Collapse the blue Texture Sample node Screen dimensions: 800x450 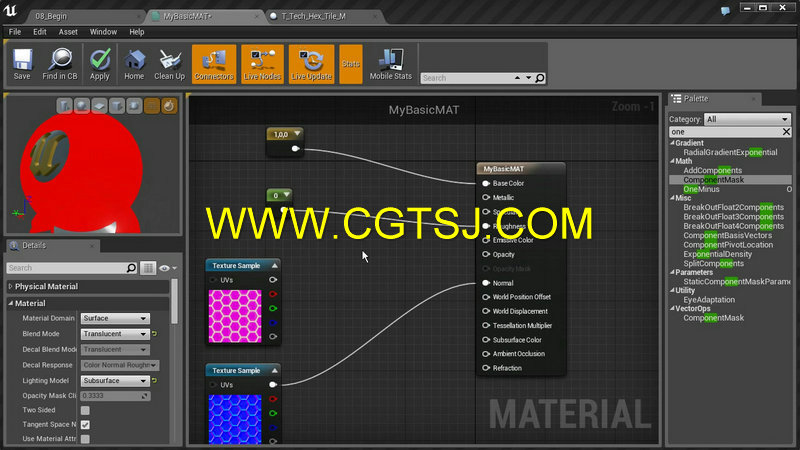pos(274,370)
